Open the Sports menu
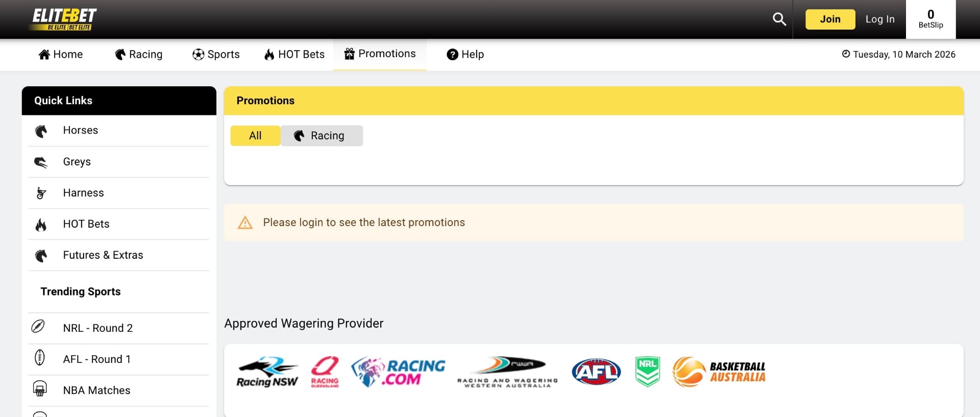The width and height of the screenshot is (980, 417). tap(216, 55)
